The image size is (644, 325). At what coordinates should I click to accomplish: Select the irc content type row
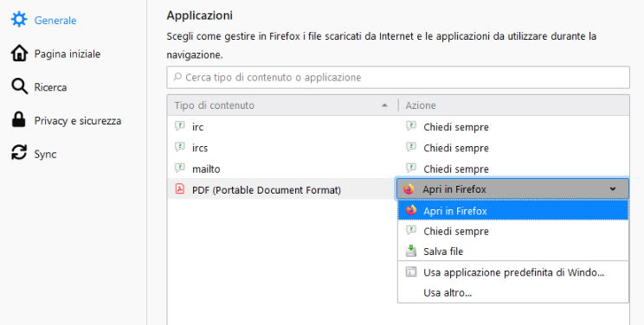(282, 127)
